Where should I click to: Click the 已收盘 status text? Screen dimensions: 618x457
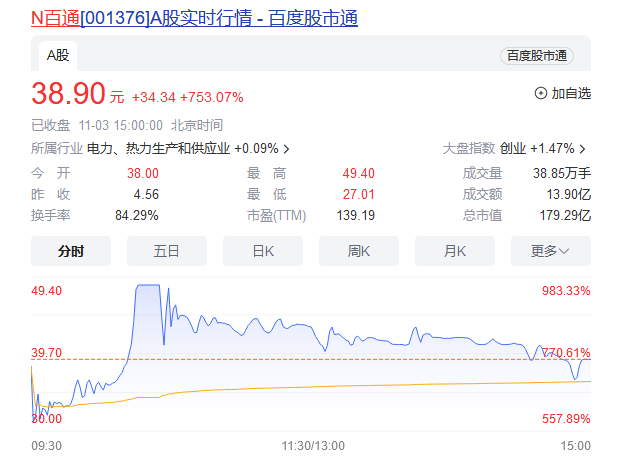[50, 125]
